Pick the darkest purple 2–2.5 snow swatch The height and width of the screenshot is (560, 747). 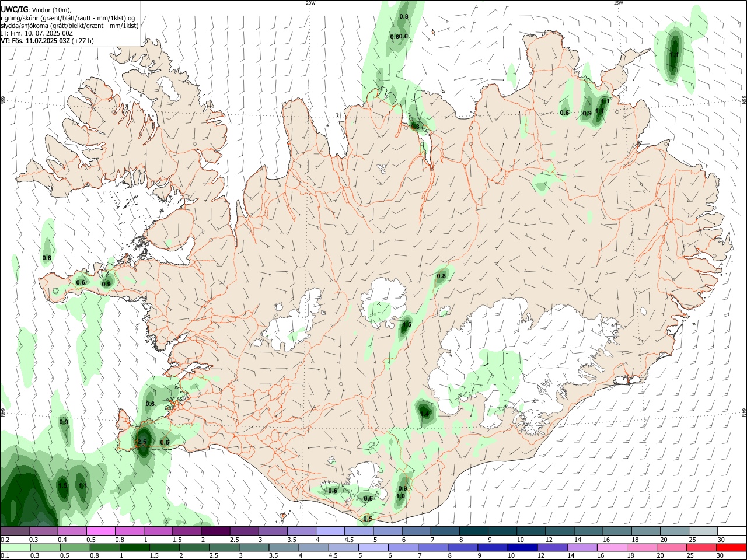click(x=215, y=531)
